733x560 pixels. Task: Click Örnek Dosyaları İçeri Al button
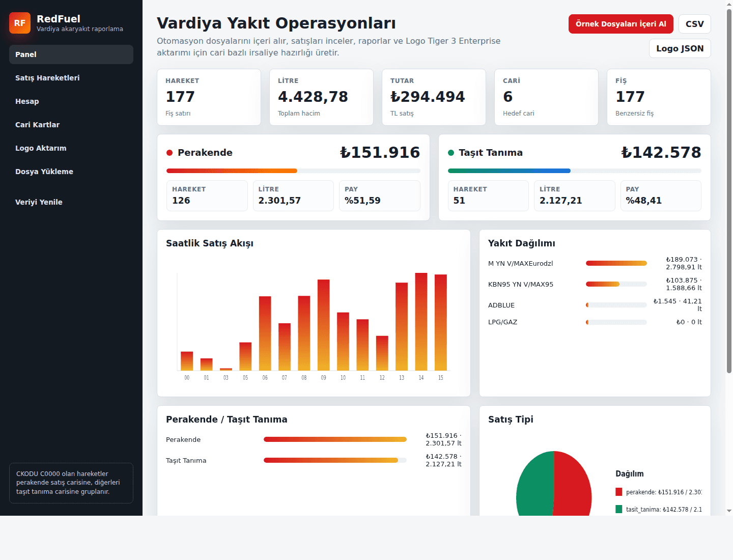pos(621,24)
